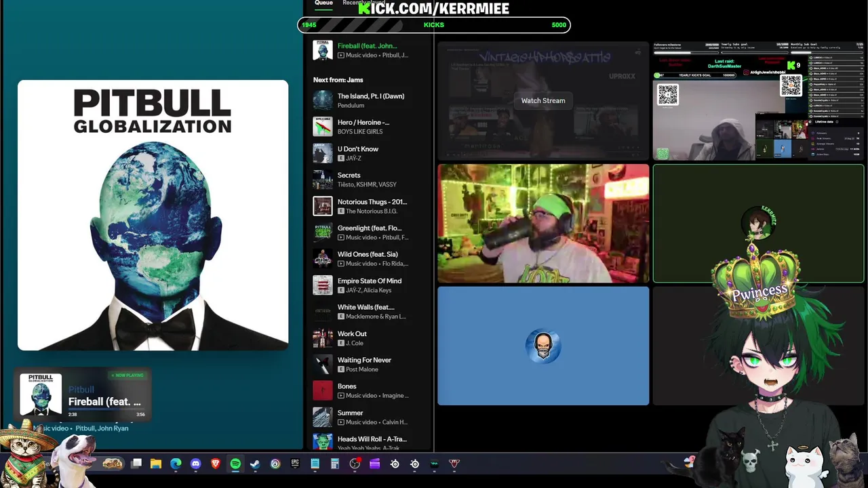The width and height of the screenshot is (868, 488).
Task: Click music video icon under Wild Ones
Action: point(341,264)
